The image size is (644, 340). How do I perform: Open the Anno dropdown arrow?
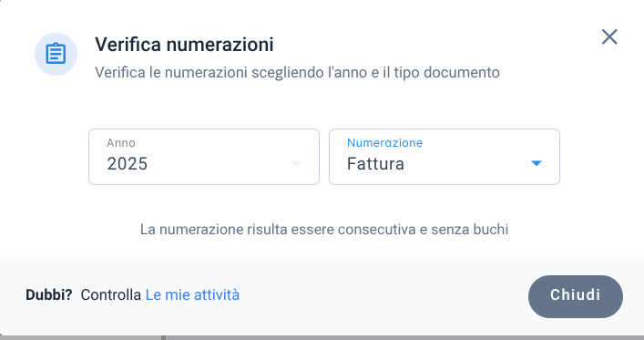[x=296, y=163]
